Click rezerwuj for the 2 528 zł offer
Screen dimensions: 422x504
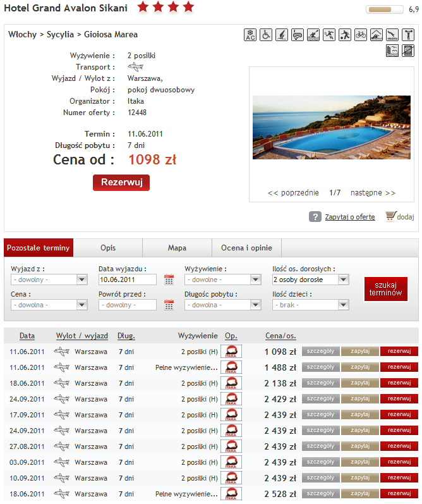click(399, 493)
